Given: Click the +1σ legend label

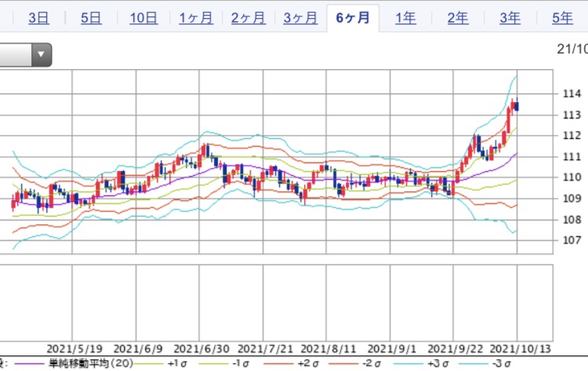Looking at the screenshot, I should (177, 363).
